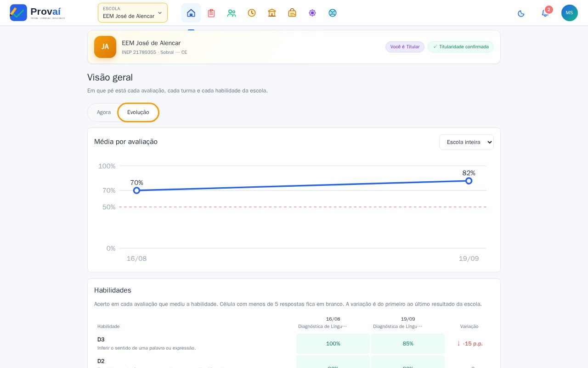This screenshot has width=588, height=368.
Task: Open the lifebuoy help icon
Action: pyautogui.click(x=333, y=13)
